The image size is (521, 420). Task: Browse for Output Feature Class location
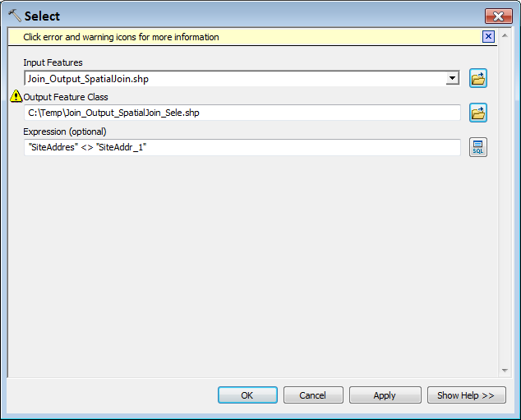click(x=478, y=113)
